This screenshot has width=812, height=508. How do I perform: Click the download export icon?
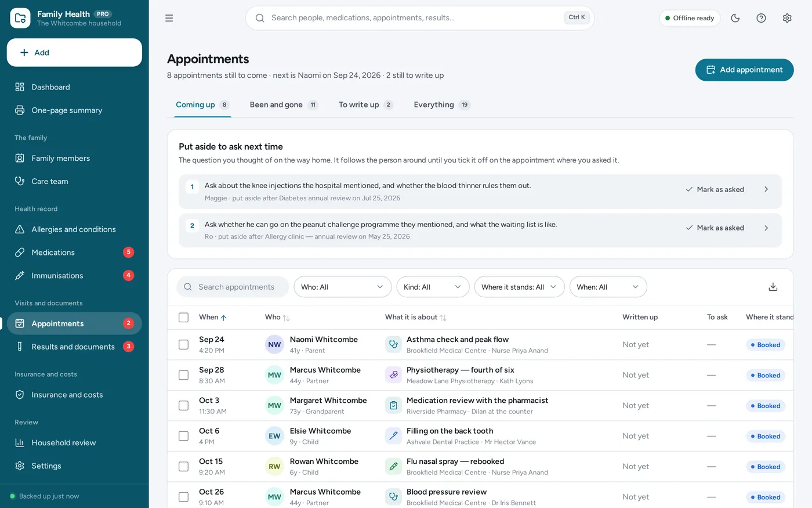(x=773, y=287)
